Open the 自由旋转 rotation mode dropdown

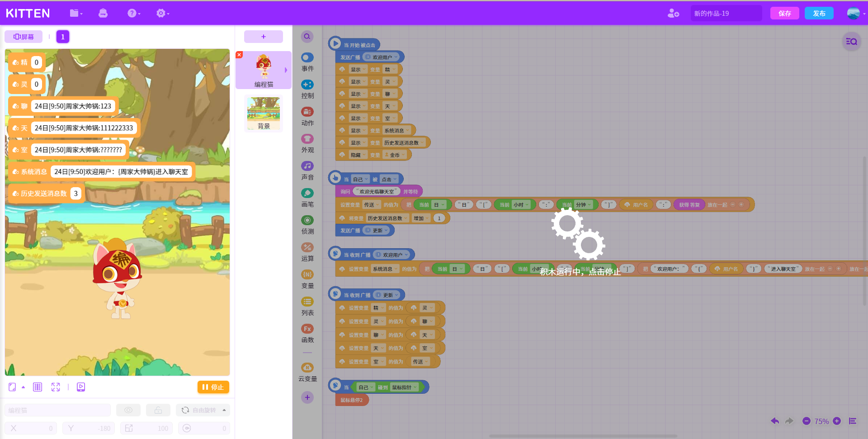click(x=203, y=410)
